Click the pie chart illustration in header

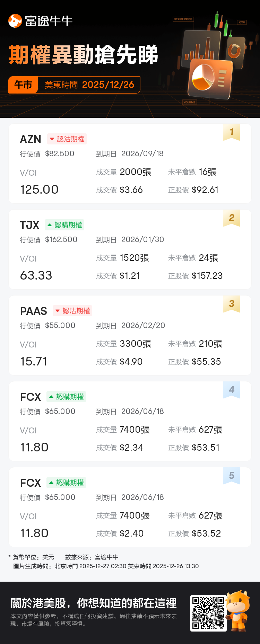click(x=203, y=78)
